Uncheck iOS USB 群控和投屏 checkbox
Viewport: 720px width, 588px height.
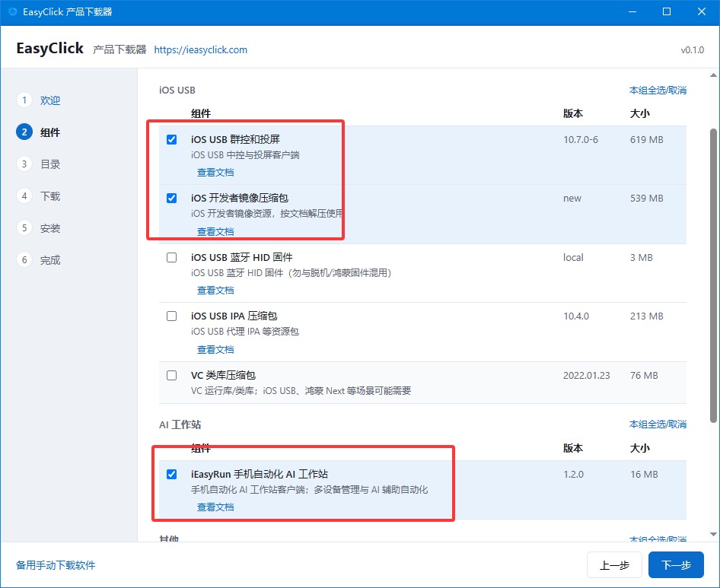pos(172,139)
